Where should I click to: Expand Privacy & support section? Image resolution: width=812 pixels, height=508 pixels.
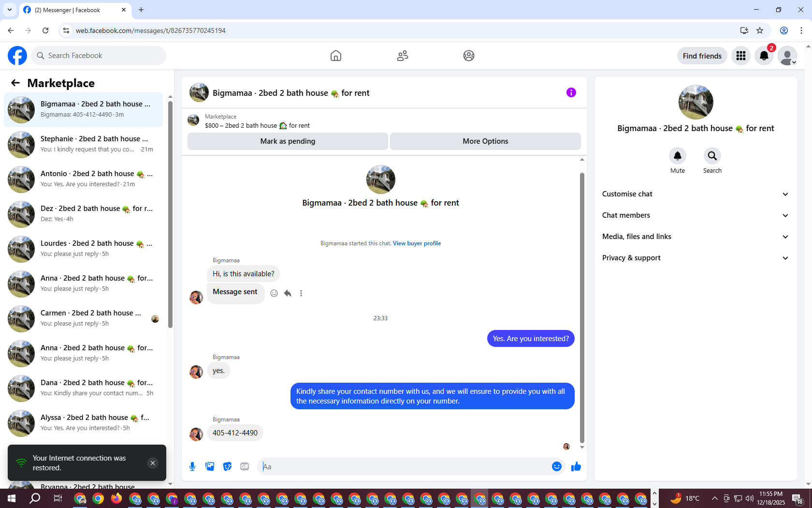(x=696, y=258)
